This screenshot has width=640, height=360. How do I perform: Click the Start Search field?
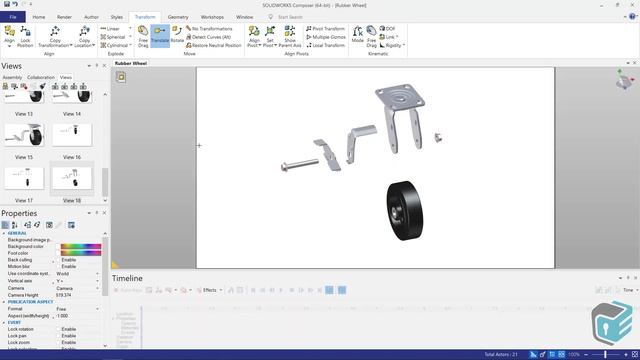[x=290, y=17]
